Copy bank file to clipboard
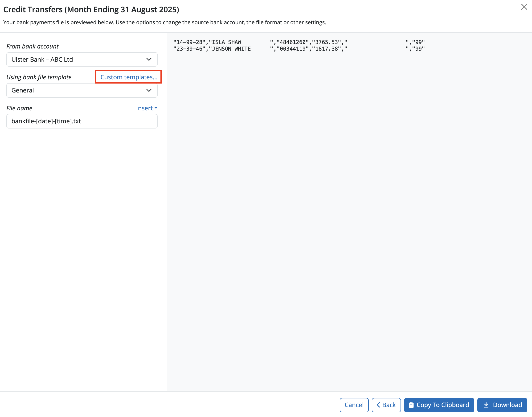 [x=439, y=405]
